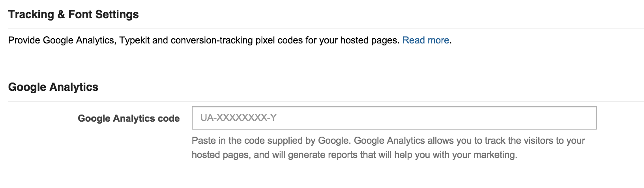The image size is (644, 188).
Task: Open the Read more link
Action: (x=425, y=40)
